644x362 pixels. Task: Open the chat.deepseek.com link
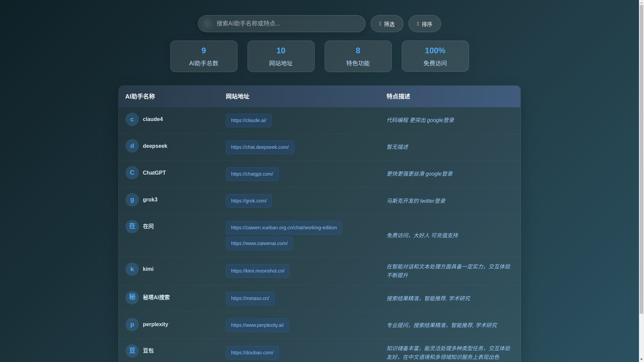tap(260, 147)
